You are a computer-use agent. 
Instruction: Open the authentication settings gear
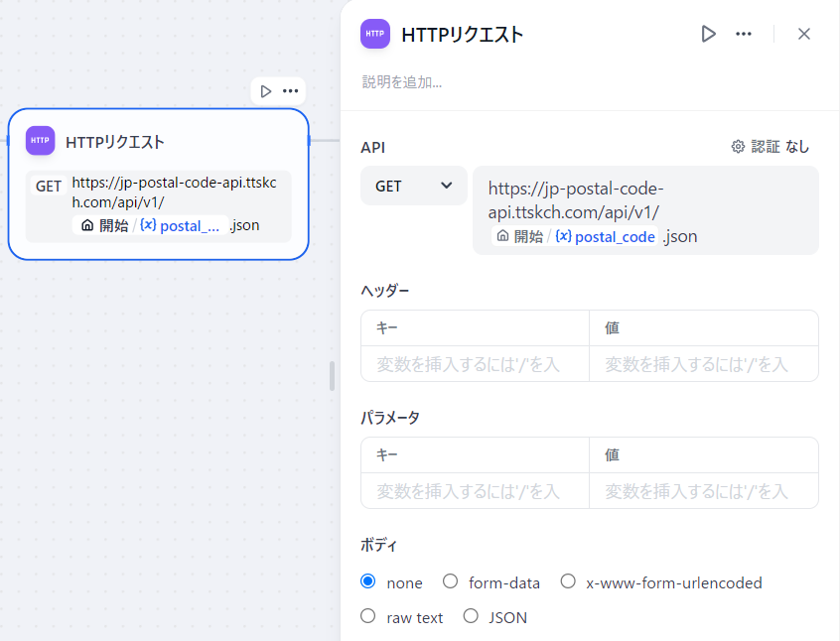pyautogui.click(x=738, y=147)
